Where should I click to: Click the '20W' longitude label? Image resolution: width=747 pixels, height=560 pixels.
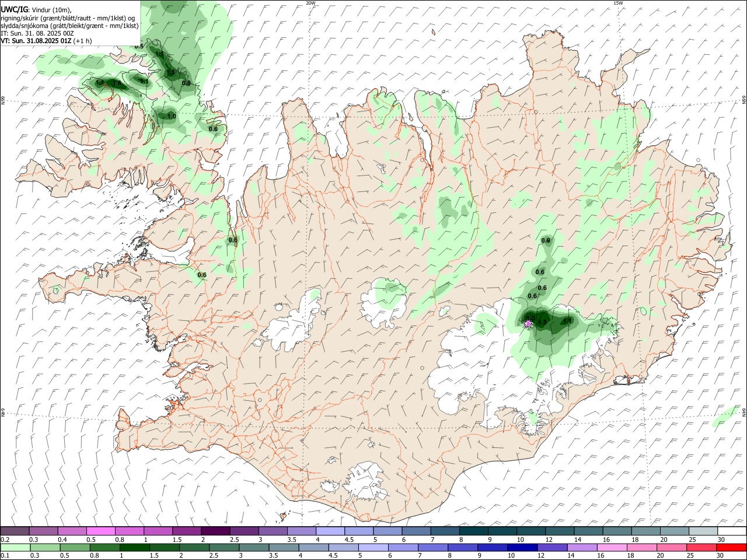pyautogui.click(x=310, y=3)
